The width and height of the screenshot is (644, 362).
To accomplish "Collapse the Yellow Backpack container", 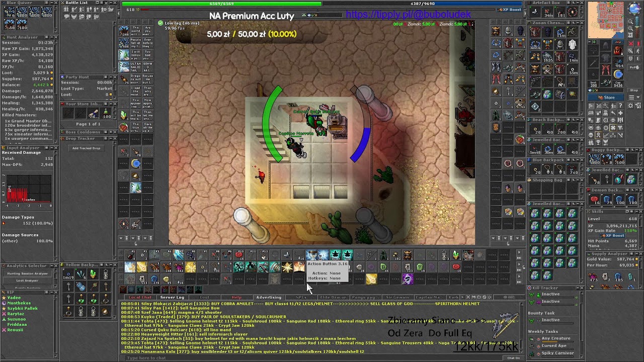I will 111,265.
